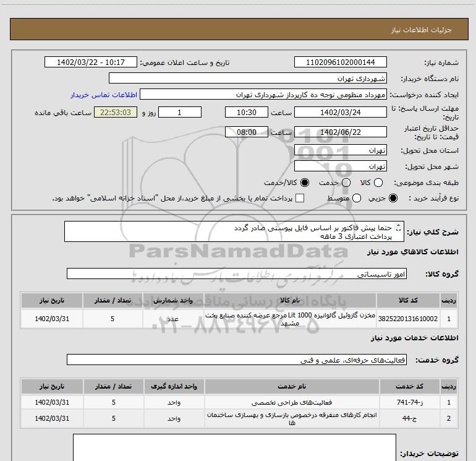Click the شرح کلی نیاز description textbox
The width and height of the screenshot is (476, 461).
[x=234, y=232]
